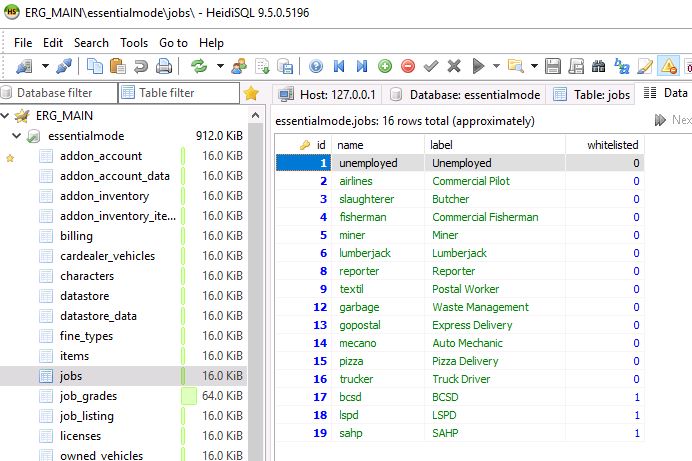This screenshot has height=461, width=692.
Task: Go to last row navigation icon
Action: [x=362, y=67]
